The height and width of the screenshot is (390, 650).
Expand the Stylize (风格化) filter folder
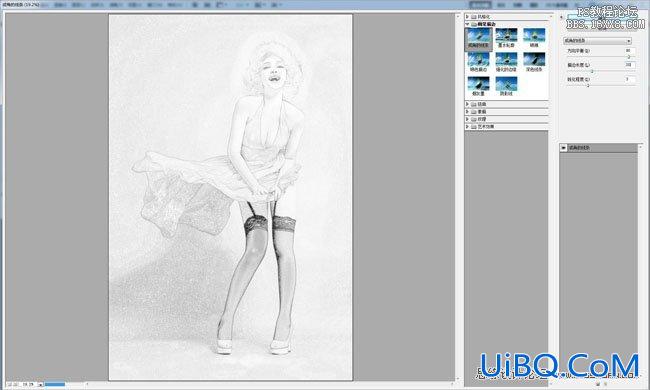point(468,17)
